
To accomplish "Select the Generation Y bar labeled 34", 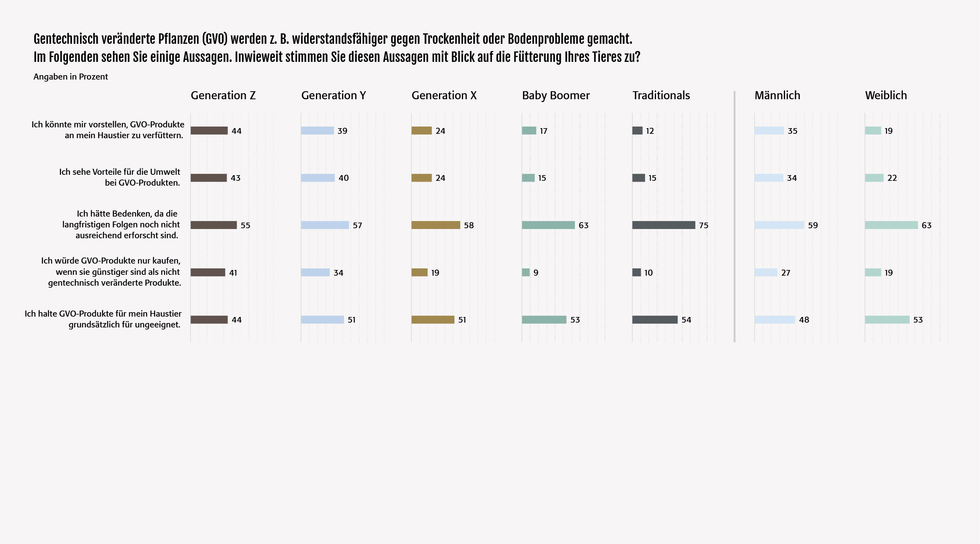I will coord(315,272).
